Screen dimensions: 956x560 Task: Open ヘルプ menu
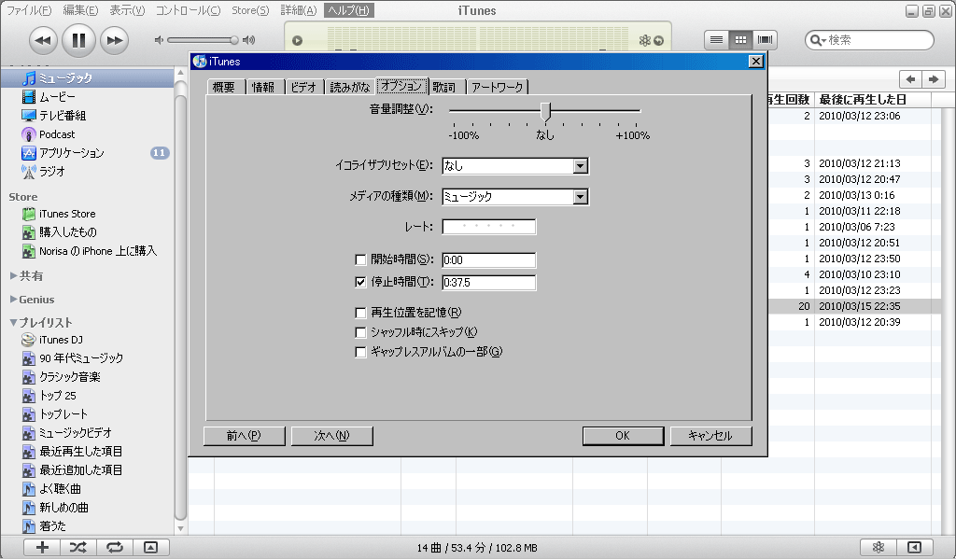(348, 10)
